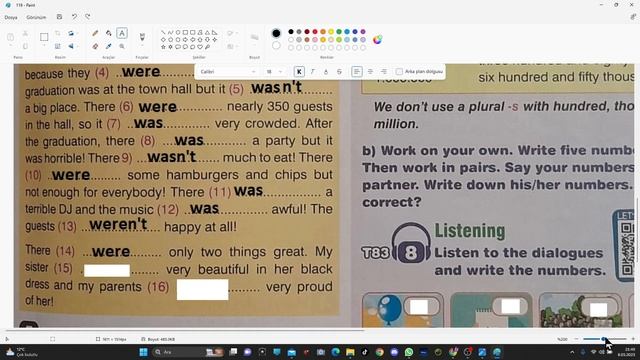Screen dimensions: 640x360
Task: Open the font size 18 dropdown
Action: click(274, 72)
